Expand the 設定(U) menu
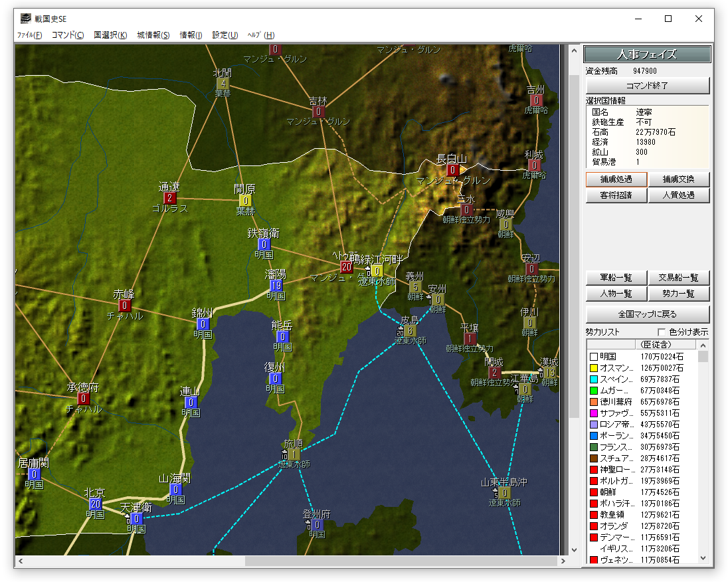 point(225,35)
